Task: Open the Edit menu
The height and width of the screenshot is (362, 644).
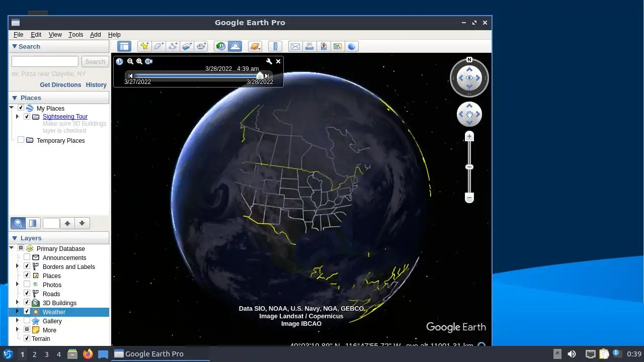Action: pyautogui.click(x=36, y=35)
